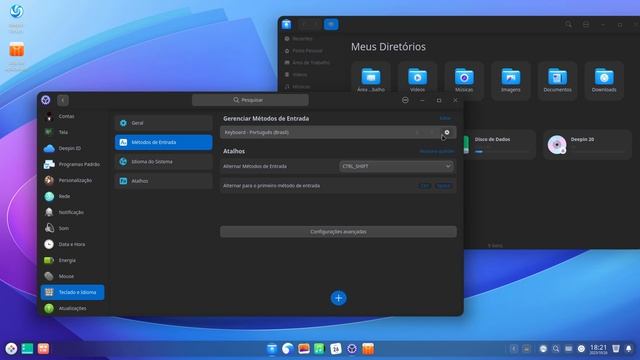This screenshot has height=360, width=640.
Task: Open Documentos folder in file manager
Action: [x=557, y=80]
